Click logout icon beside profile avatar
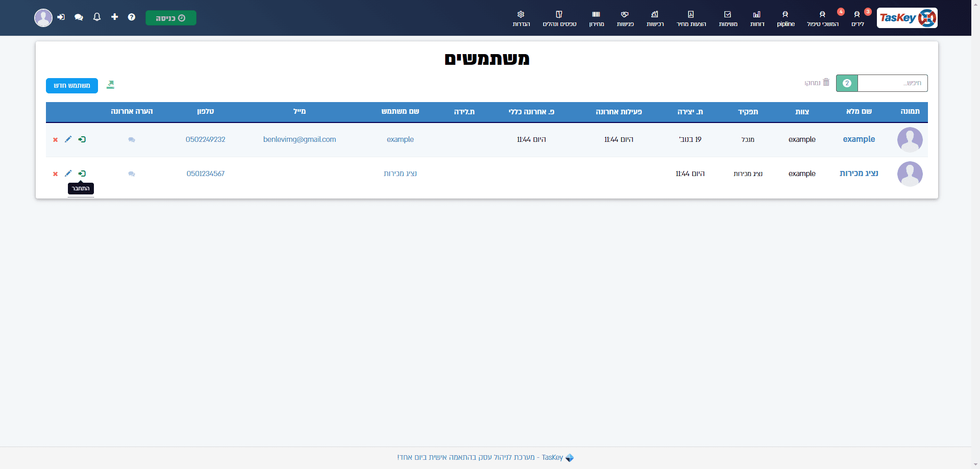This screenshot has width=980, height=469. tap(61, 17)
